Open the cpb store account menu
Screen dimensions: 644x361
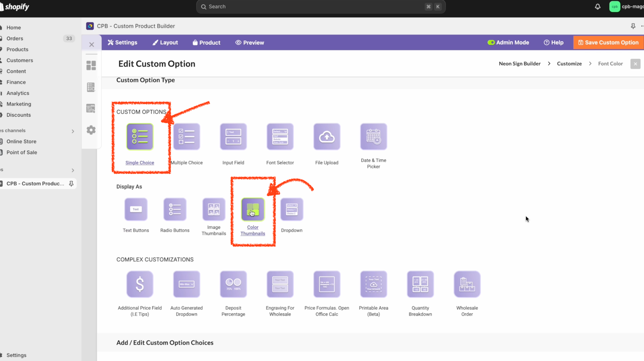coord(626,7)
